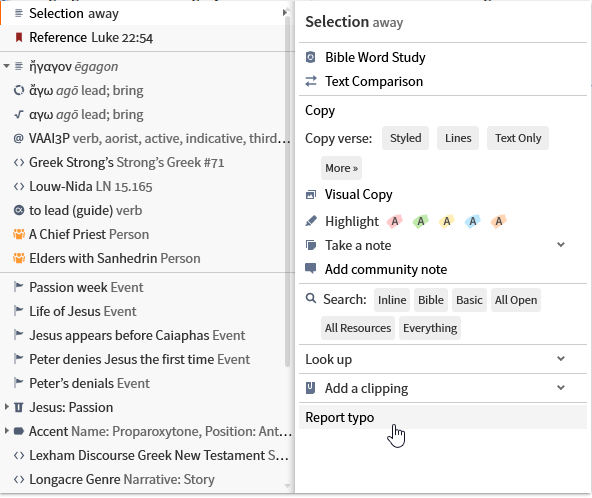This screenshot has height=498, width=592.
Task: Click the left panel vertical scrollbar
Action: point(287,189)
